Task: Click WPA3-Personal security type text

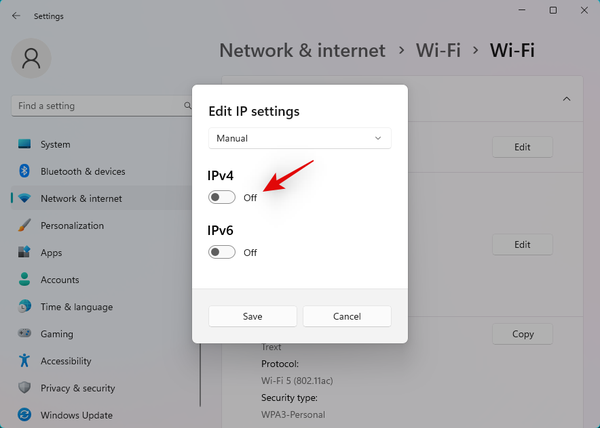Action: point(293,415)
